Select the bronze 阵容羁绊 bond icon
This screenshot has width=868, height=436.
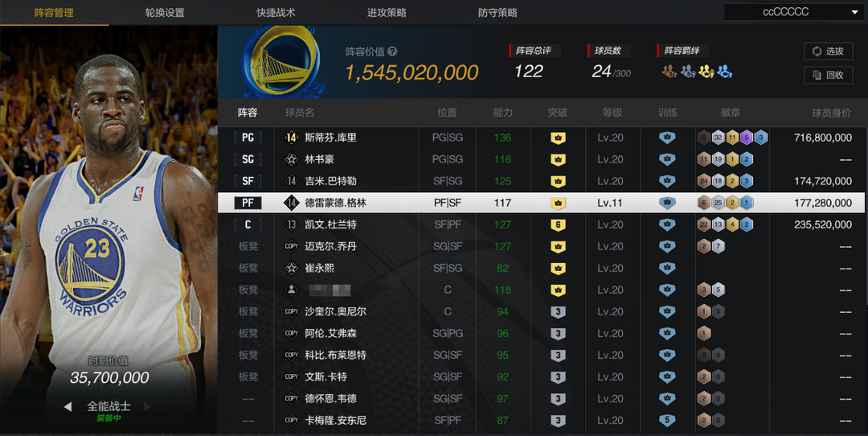point(669,71)
